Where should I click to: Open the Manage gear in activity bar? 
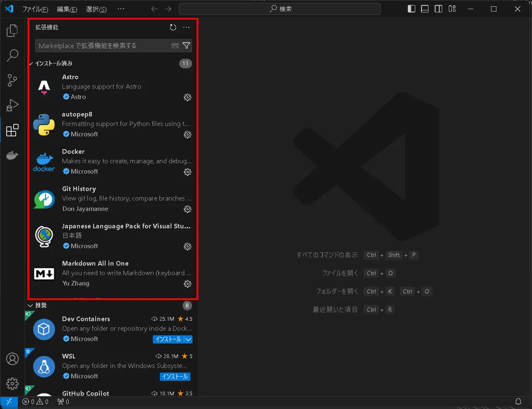click(x=12, y=383)
